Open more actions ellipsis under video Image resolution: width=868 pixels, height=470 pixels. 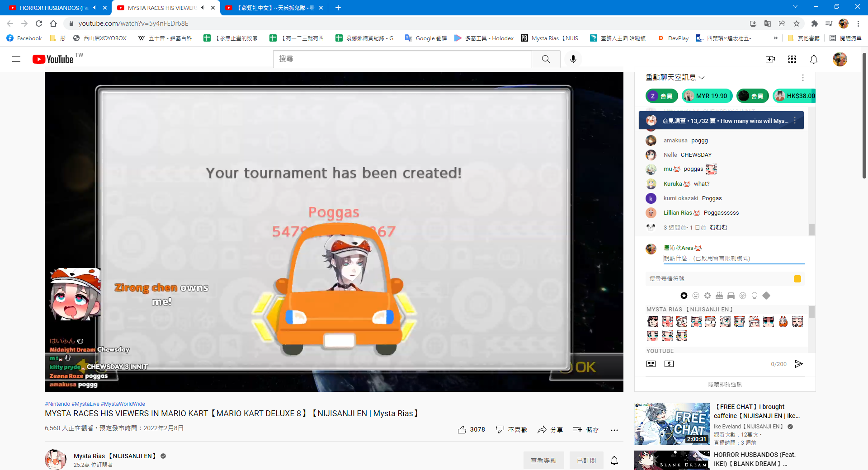tap(614, 430)
